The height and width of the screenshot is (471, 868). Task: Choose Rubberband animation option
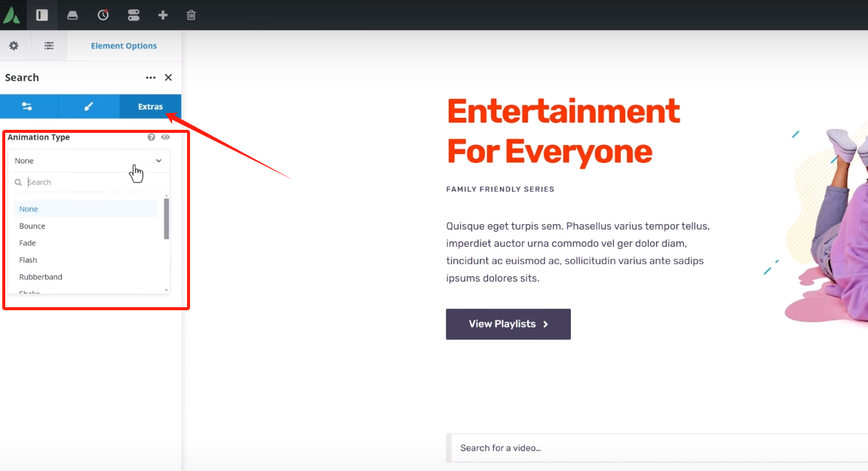41,277
